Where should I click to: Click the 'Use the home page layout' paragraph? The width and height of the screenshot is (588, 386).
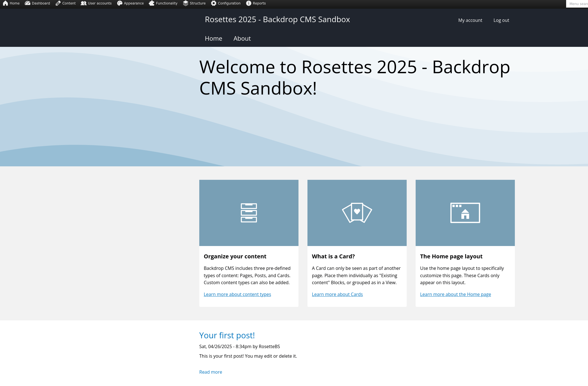point(462,275)
